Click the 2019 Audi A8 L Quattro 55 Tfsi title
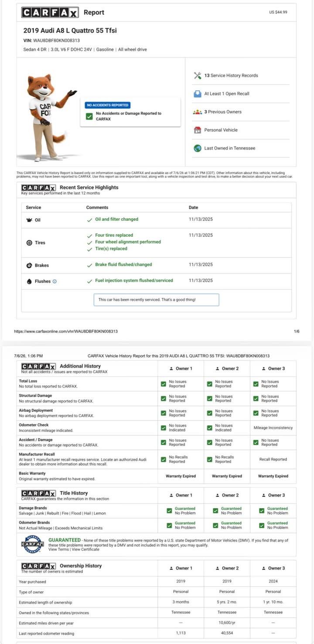The width and height of the screenshot is (314, 644). point(70,30)
